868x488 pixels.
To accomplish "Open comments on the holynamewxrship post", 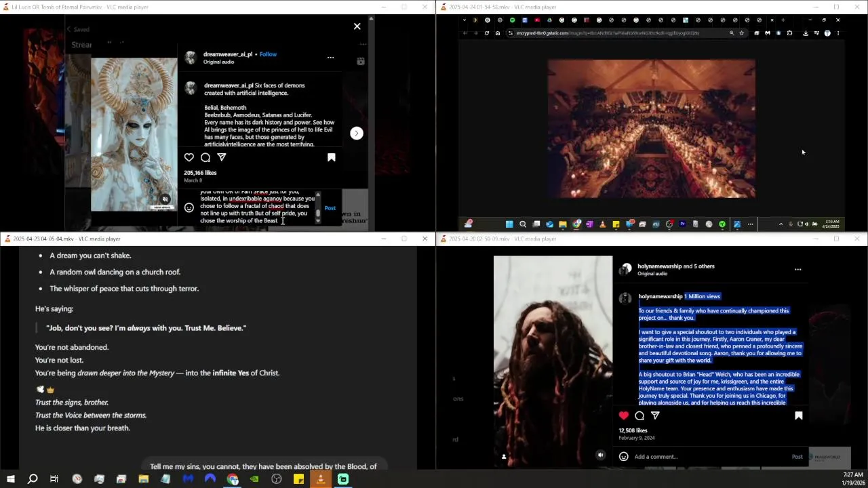I will tap(639, 415).
